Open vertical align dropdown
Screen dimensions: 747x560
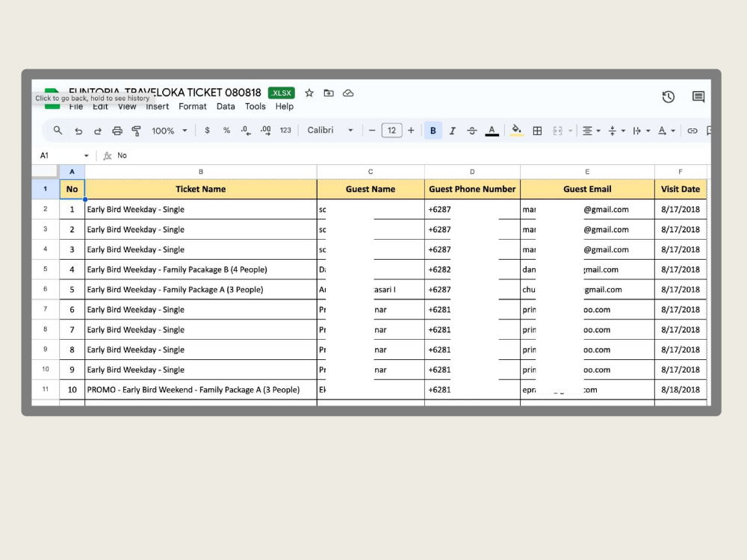point(616,131)
